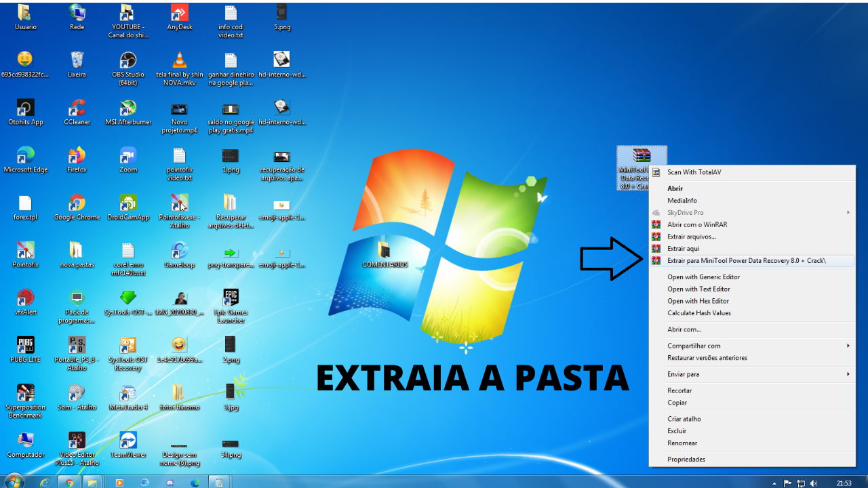The width and height of the screenshot is (868, 488).
Task: Select the Computador desktop icon
Action: click(25, 445)
